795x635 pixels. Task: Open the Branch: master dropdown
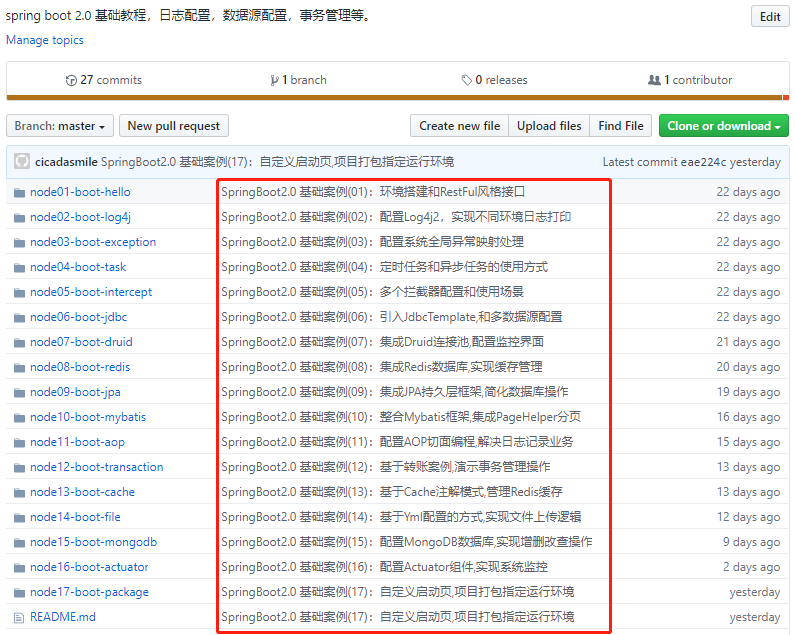coord(60,126)
